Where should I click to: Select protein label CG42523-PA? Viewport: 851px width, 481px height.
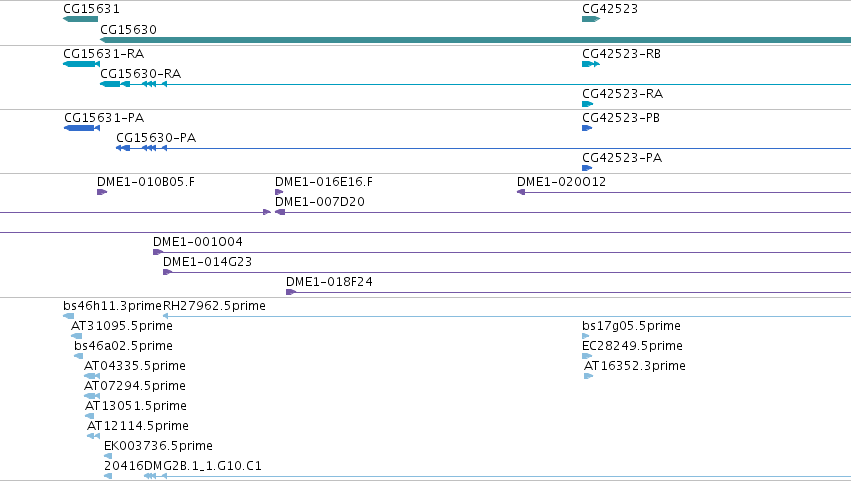pyautogui.click(x=622, y=158)
